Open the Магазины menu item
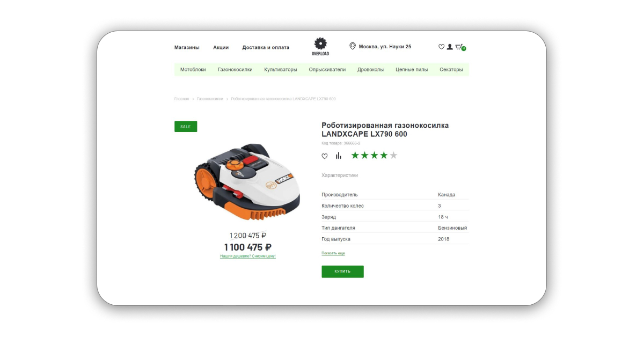Viewport: 644px width, 337px height. tap(187, 47)
